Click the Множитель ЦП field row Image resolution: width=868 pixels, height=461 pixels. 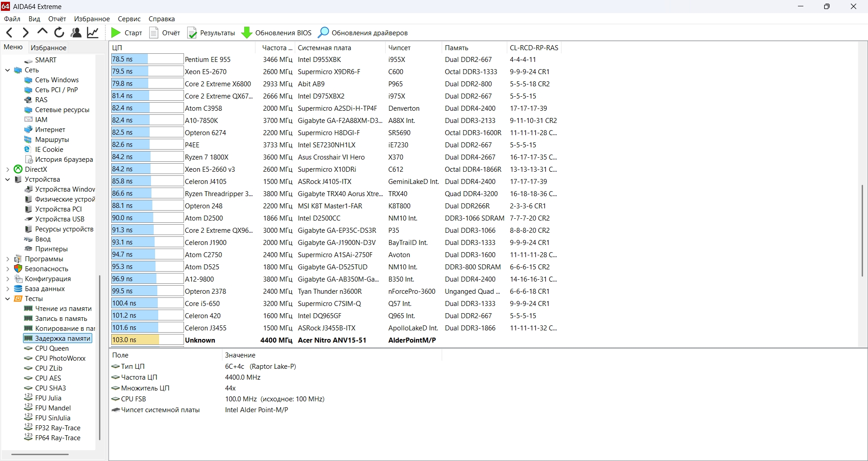click(x=276, y=388)
